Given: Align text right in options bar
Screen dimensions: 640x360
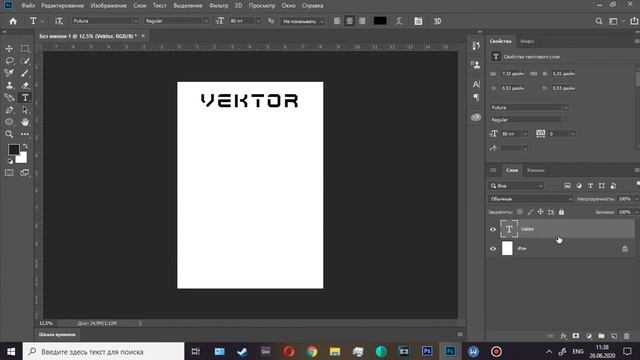Looking at the screenshot, I should (362, 21).
